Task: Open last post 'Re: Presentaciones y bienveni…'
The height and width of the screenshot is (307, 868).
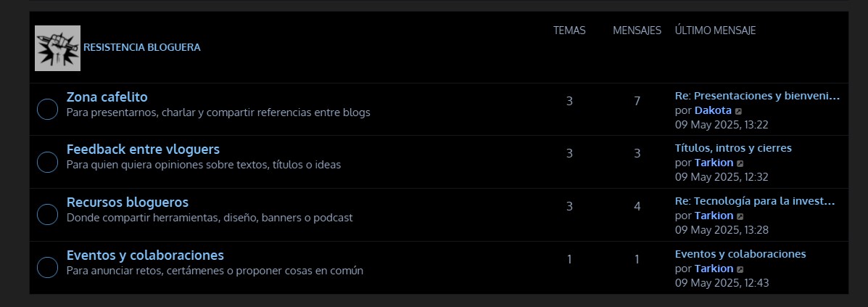Action: click(757, 96)
